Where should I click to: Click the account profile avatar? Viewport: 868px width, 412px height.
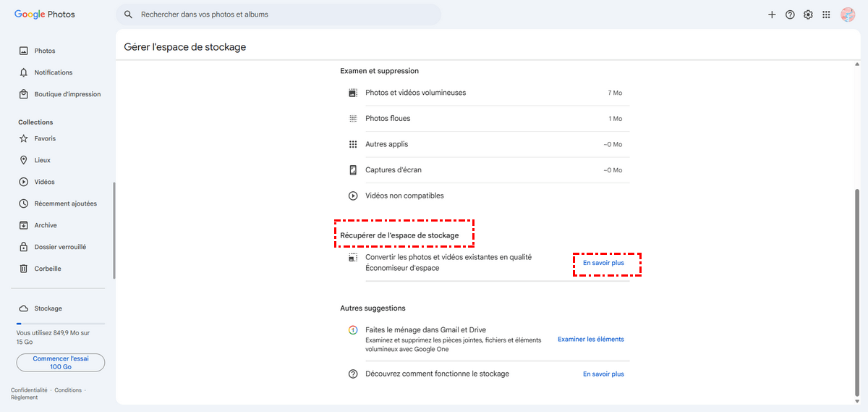coord(848,14)
